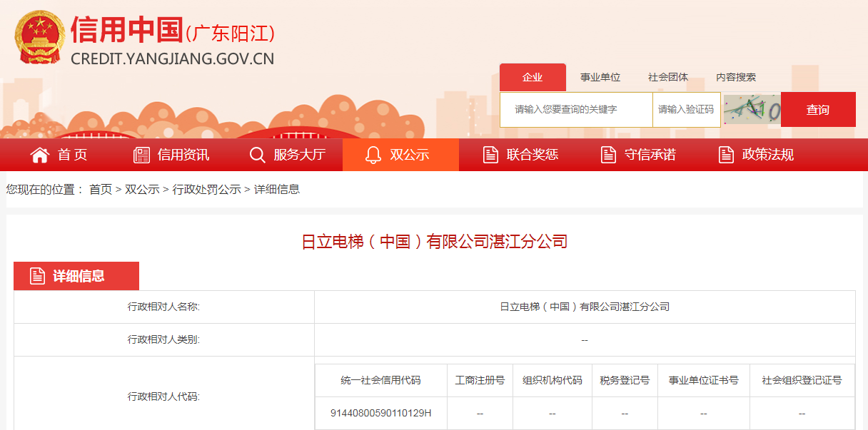This screenshot has width=868, height=430.
Task: Click the newspaper icon beside 信用资讯
Action: point(141,155)
